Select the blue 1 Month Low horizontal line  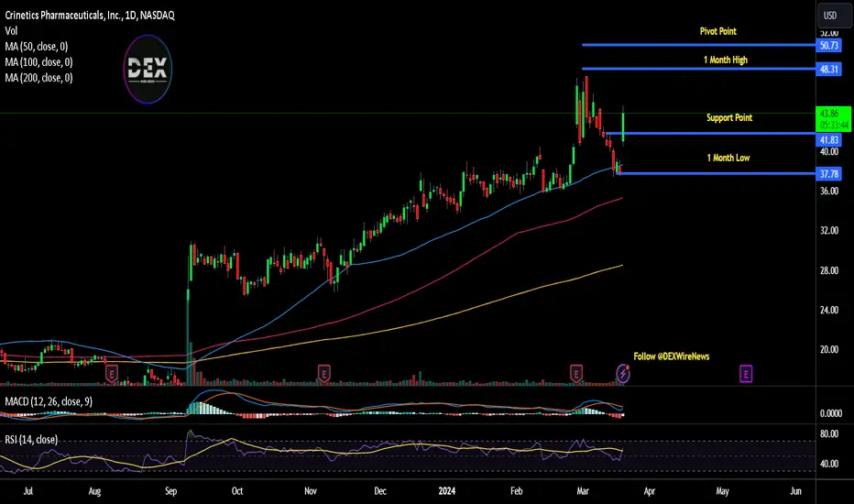(x=717, y=173)
